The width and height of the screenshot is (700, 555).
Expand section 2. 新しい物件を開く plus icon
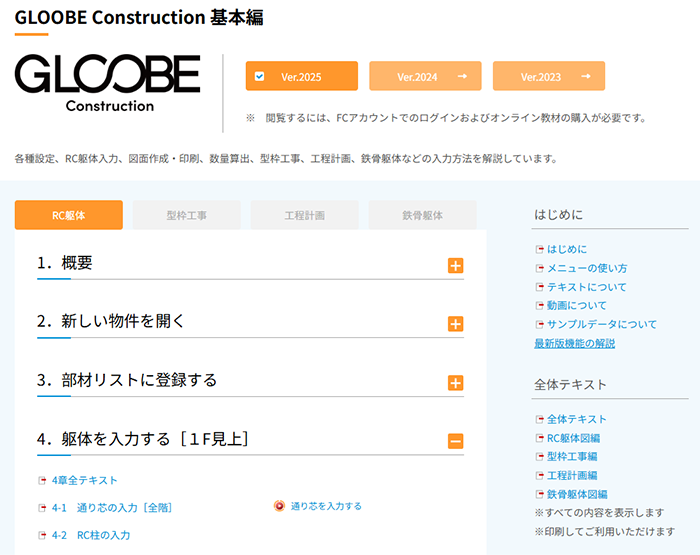coord(455,324)
